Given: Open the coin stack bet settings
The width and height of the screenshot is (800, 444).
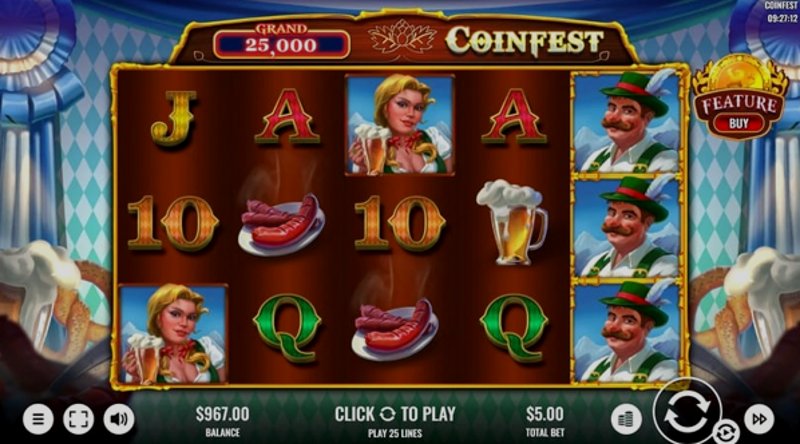Looking at the screenshot, I should [626, 419].
